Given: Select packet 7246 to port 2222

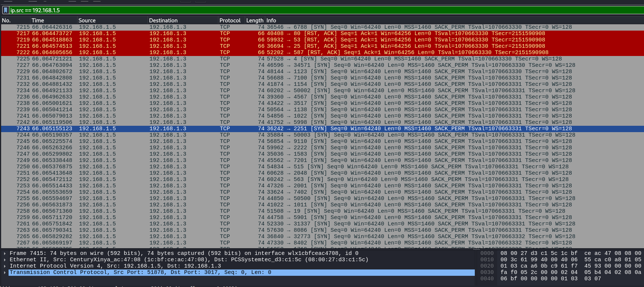Looking at the screenshot, I should click(x=322, y=148).
